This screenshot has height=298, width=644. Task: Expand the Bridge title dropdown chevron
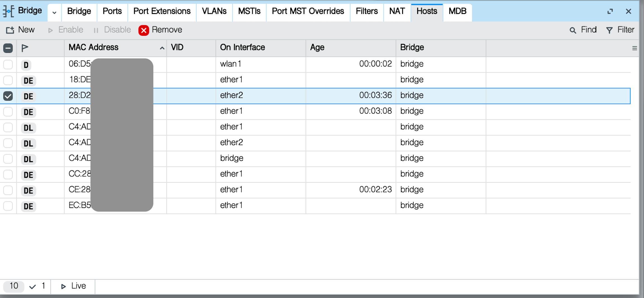54,12
